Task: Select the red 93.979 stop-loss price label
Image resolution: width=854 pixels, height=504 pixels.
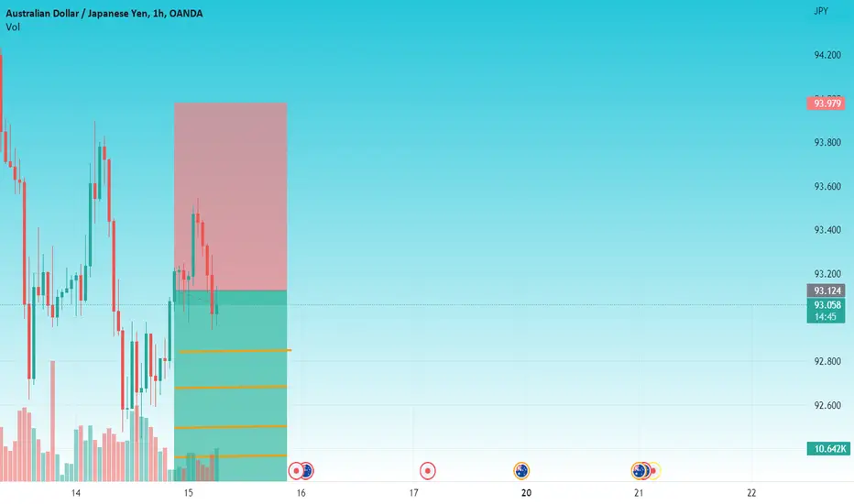Action: tap(826, 104)
